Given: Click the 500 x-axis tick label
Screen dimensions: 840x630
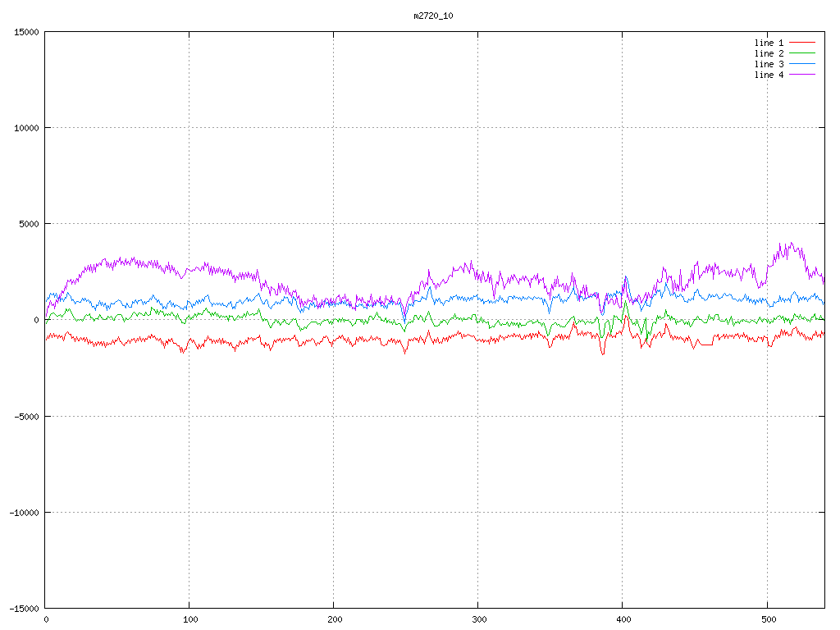Looking at the screenshot, I should coord(767,620).
